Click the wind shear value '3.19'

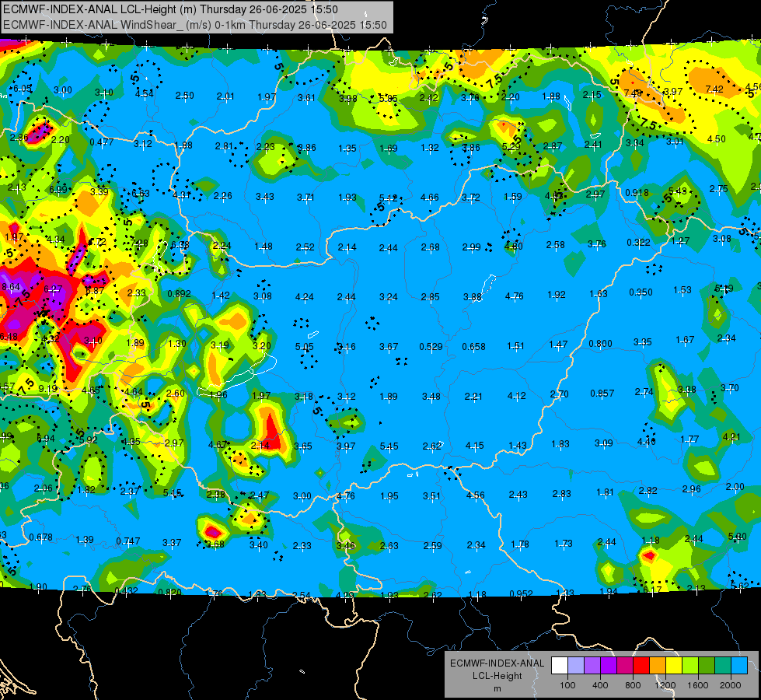pyautogui.click(x=220, y=345)
